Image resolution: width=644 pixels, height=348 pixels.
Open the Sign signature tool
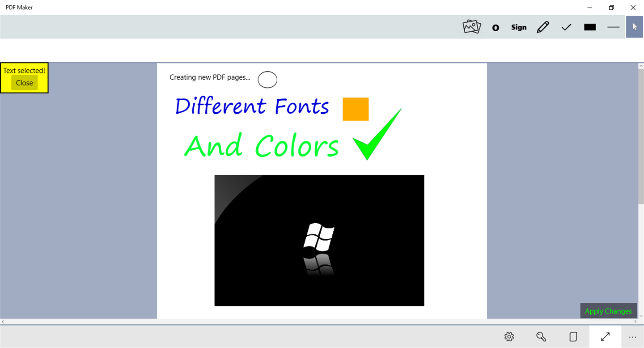(519, 27)
